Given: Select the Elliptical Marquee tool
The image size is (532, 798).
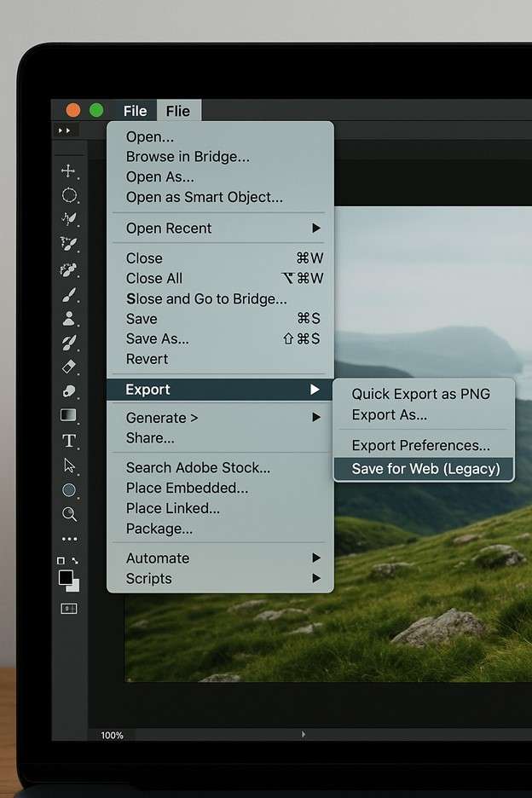Looking at the screenshot, I should click(69, 195).
